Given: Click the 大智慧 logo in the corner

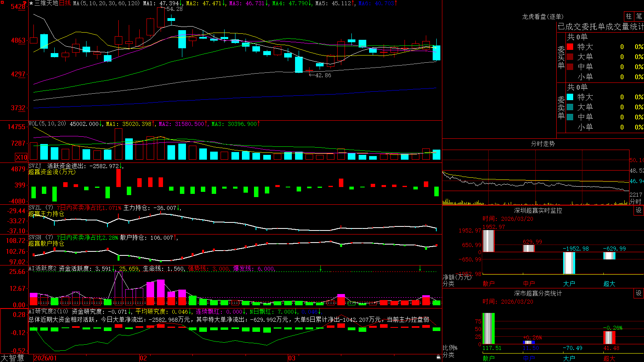Looking at the screenshot, I should (x=12, y=358).
